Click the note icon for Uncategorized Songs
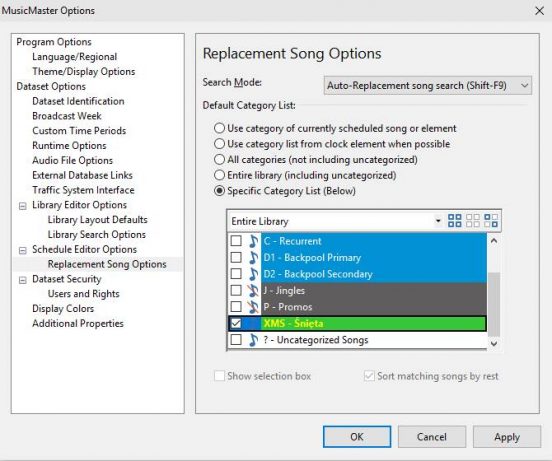 [253, 340]
